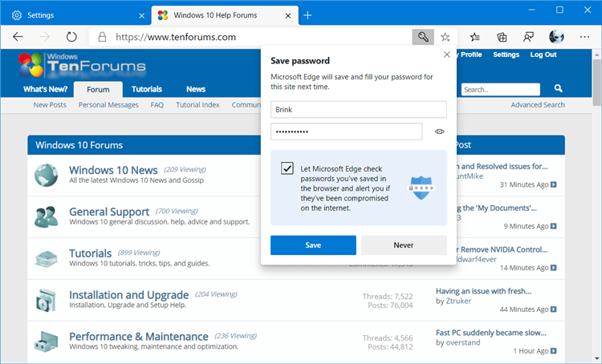The image size is (602, 364).
Task: Open the Performance & Maintenance forum
Action: coord(139,337)
